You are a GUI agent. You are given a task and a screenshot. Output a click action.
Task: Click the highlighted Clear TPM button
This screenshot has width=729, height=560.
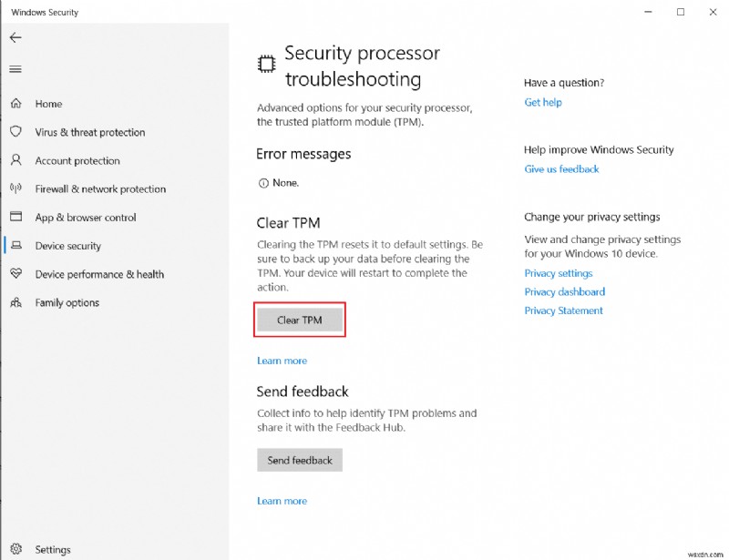tap(299, 320)
